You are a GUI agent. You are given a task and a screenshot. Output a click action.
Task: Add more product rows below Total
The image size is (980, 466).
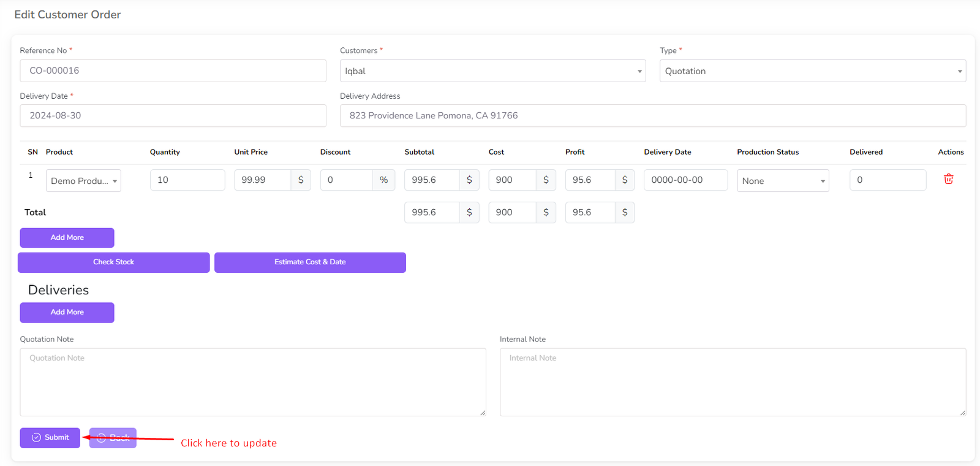point(67,238)
